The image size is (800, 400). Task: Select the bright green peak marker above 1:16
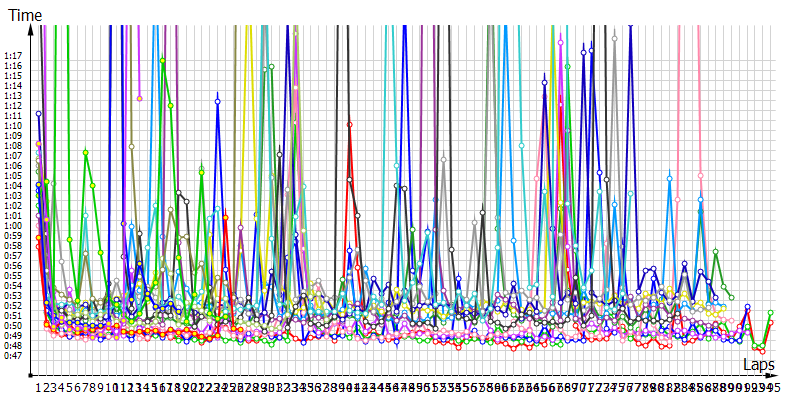[163, 60]
